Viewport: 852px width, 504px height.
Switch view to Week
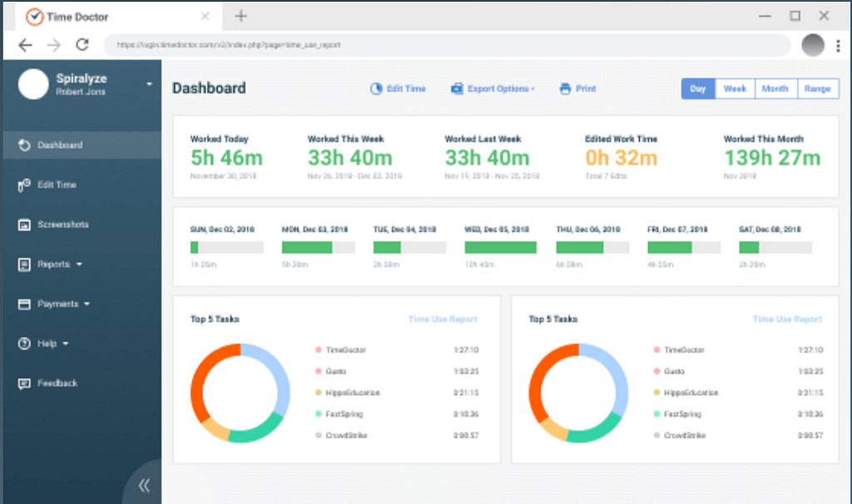click(x=735, y=88)
